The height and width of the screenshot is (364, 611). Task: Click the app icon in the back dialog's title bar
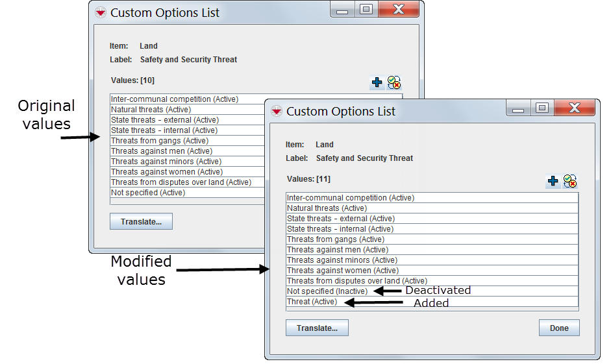tap(101, 12)
